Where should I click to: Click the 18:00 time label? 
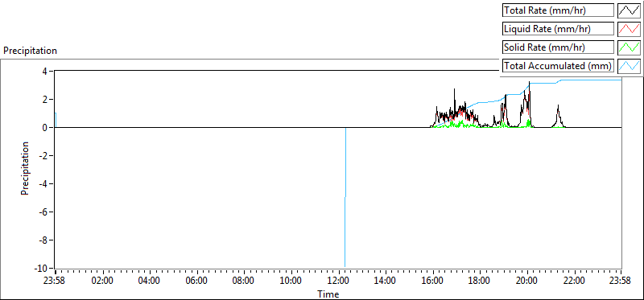[x=480, y=282]
